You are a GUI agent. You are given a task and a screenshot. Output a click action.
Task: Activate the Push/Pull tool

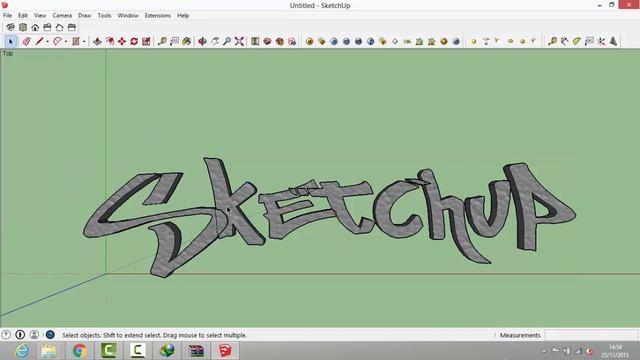click(97, 41)
